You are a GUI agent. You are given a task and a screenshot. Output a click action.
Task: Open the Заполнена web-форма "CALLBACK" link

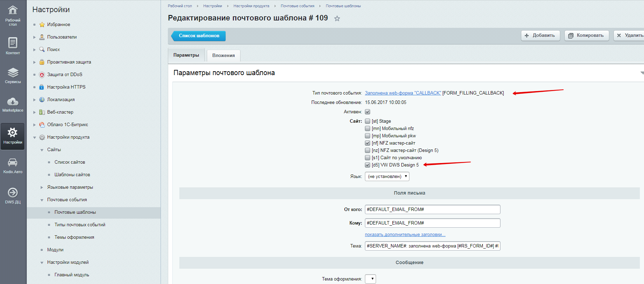pyautogui.click(x=403, y=93)
